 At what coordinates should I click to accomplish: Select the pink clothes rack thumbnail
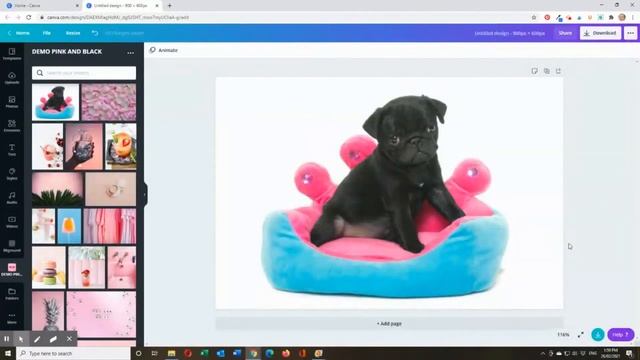(x=110, y=226)
